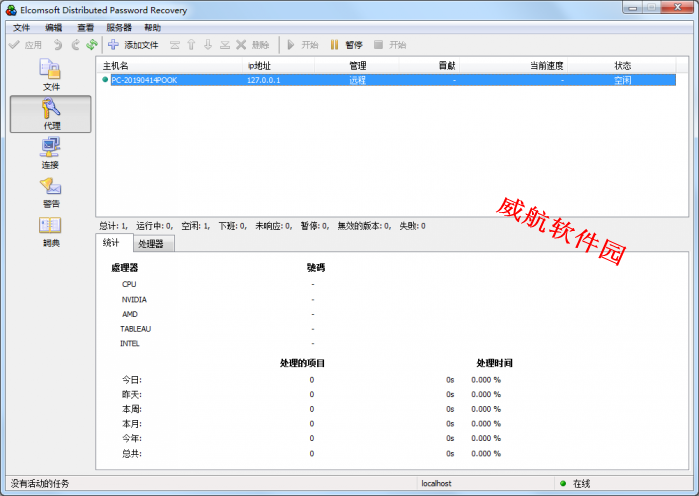Click the 本周 statistics label
This screenshot has height=496, width=699.
[x=132, y=410]
